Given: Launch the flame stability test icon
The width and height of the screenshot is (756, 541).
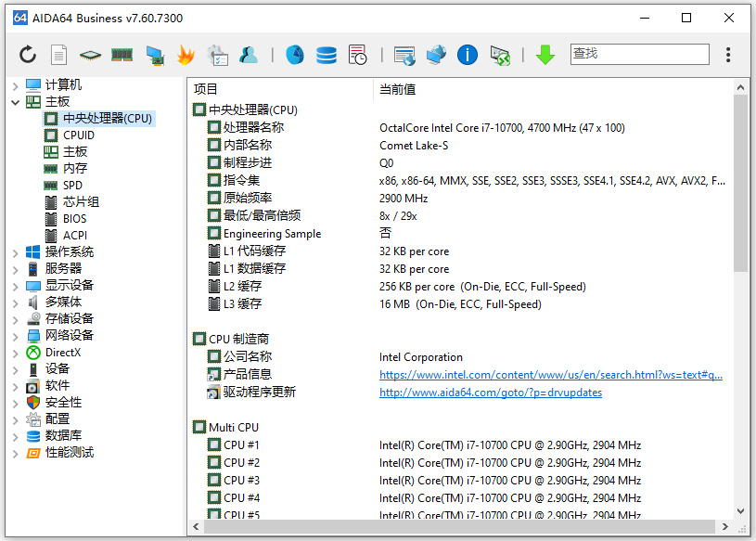Looking at the screenshot, I should [x=186, y=55].
